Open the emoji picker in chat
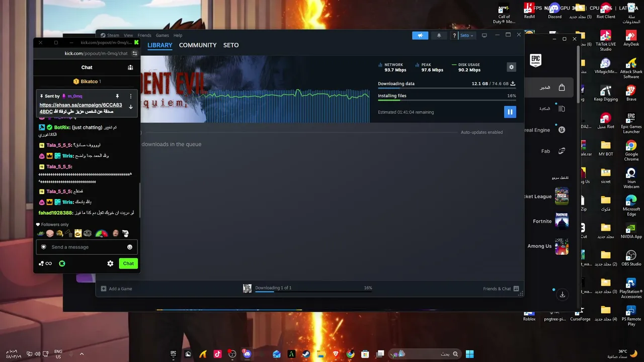This screenshot has width=644, height=362. tap(130, 247)
